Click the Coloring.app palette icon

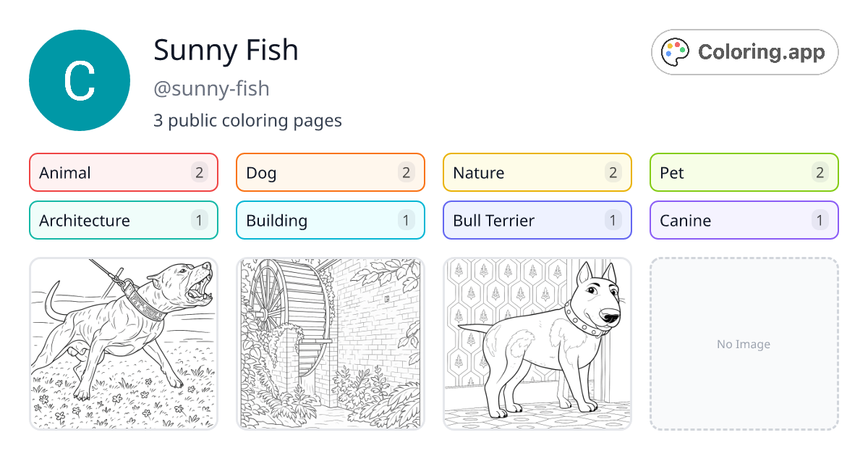[x=676, y=51]
